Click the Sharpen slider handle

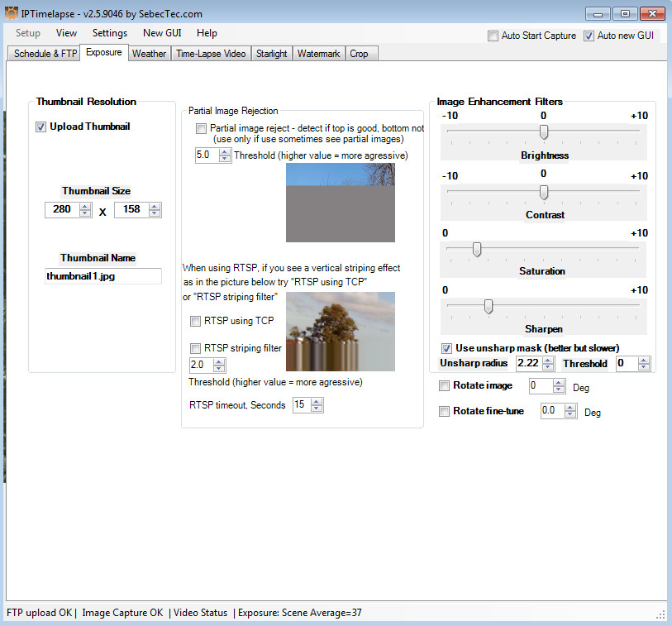coord(489,307)
